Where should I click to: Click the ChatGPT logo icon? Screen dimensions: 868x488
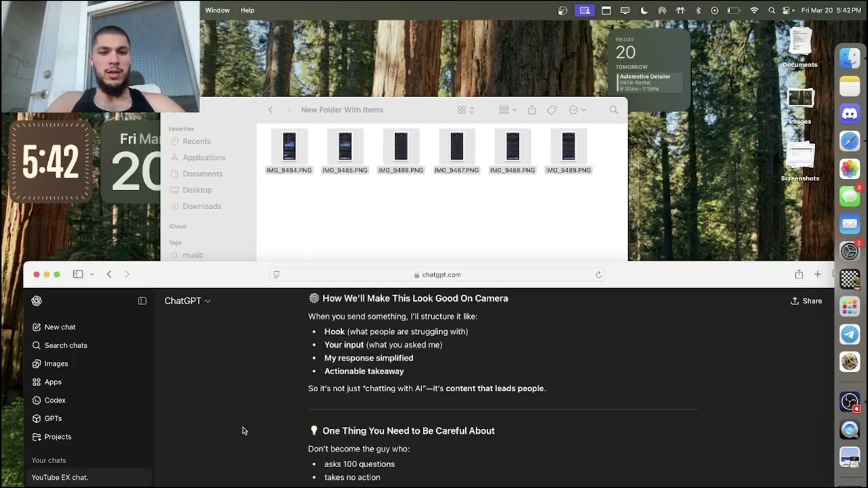[x=37, y=301]
